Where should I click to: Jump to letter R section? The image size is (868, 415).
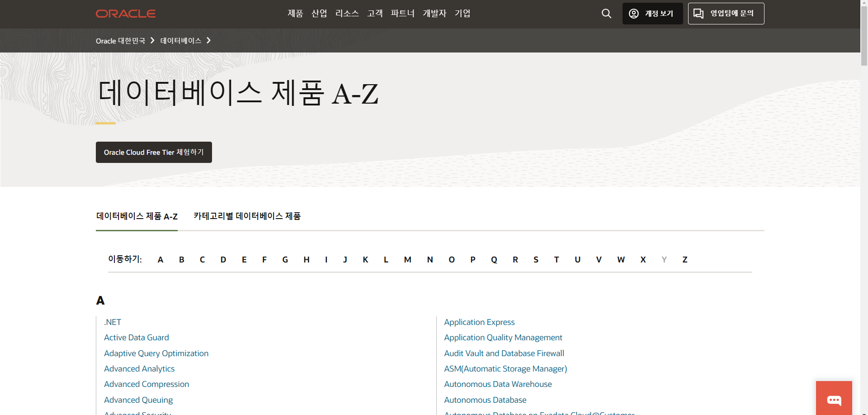click(x=515, y=259)
